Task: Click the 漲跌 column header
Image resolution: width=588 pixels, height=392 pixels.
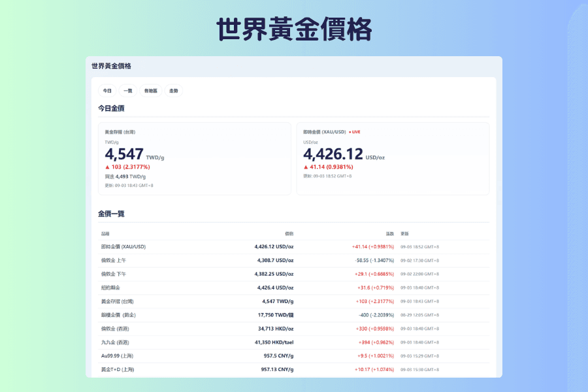Action: tap(390, 234)
